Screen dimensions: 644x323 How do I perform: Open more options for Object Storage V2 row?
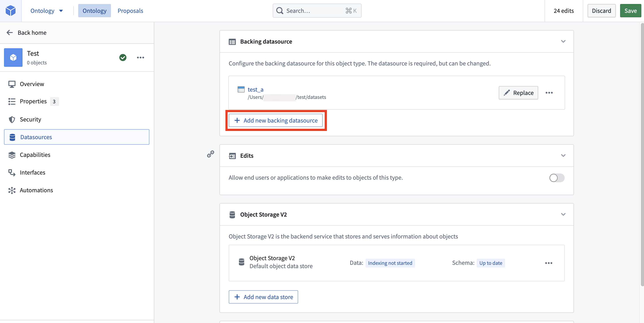549,263
